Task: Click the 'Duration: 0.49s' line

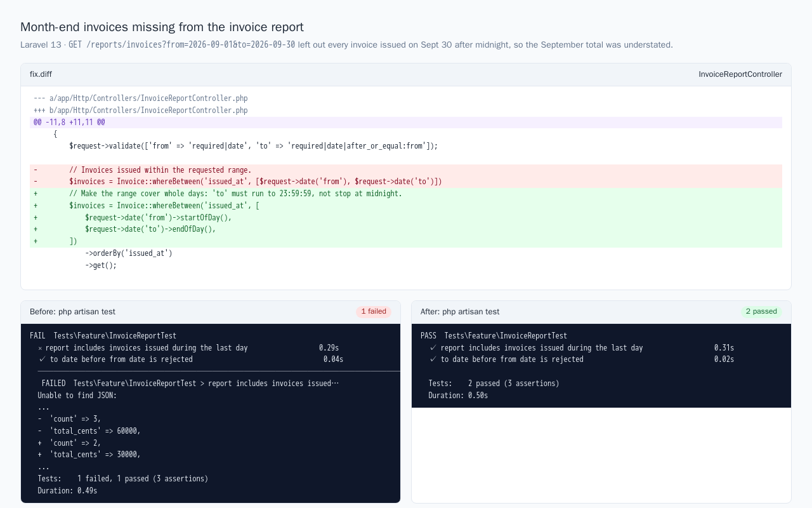Action: click(67, 491)
